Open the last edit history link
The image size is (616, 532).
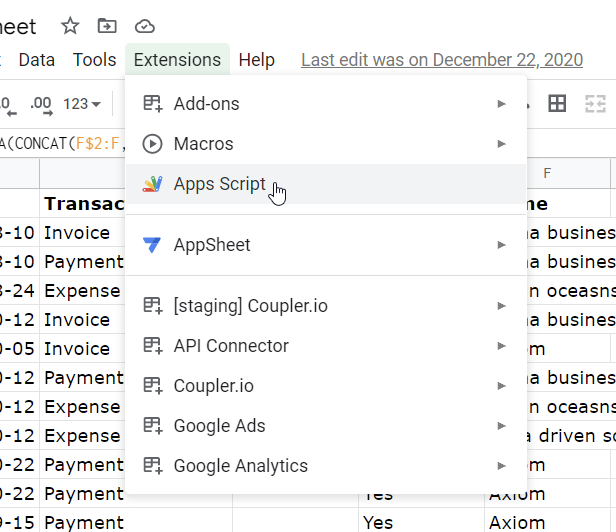coord(442,60)
